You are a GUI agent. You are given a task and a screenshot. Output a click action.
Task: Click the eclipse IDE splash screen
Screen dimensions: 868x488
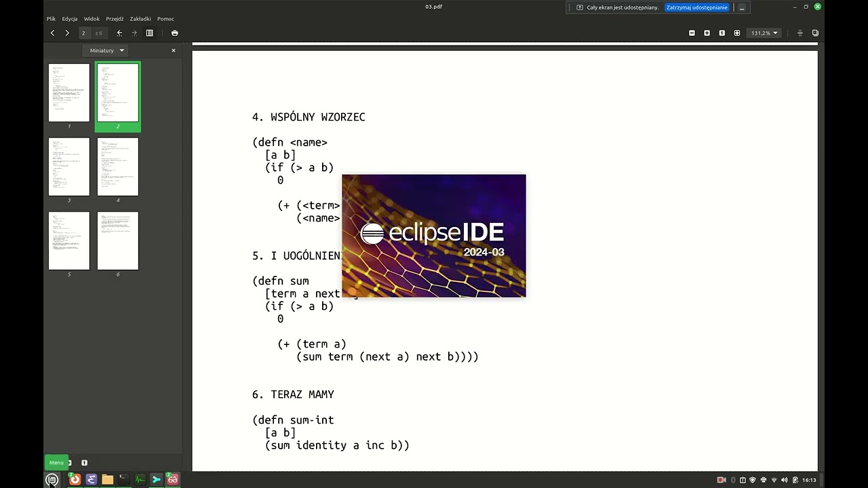[x=434, y=236]
